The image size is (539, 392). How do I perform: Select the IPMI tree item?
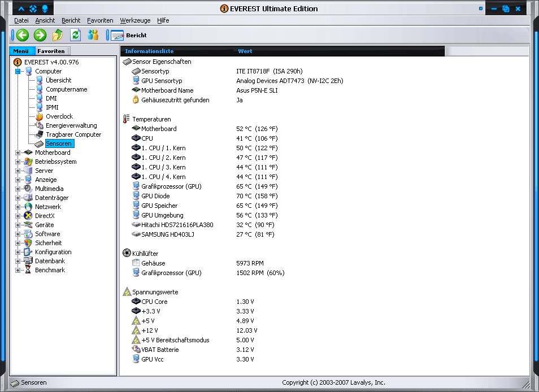point(52,107)
